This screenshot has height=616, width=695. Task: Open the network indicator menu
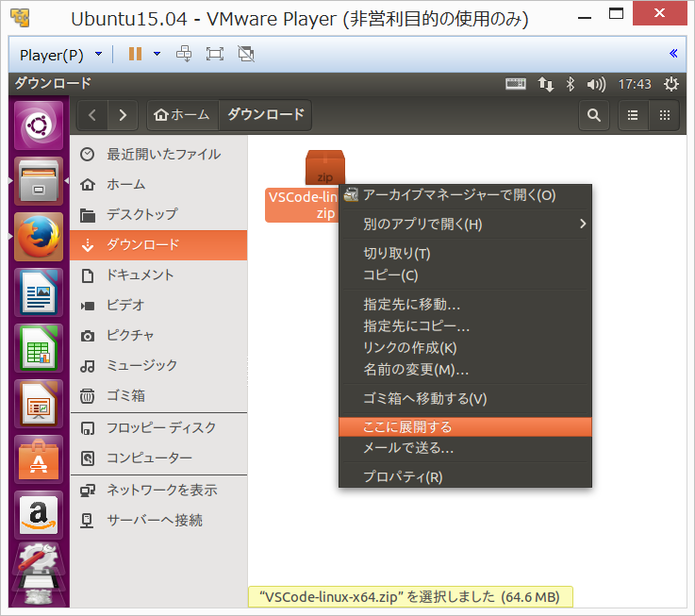click(x=546, y=84)
